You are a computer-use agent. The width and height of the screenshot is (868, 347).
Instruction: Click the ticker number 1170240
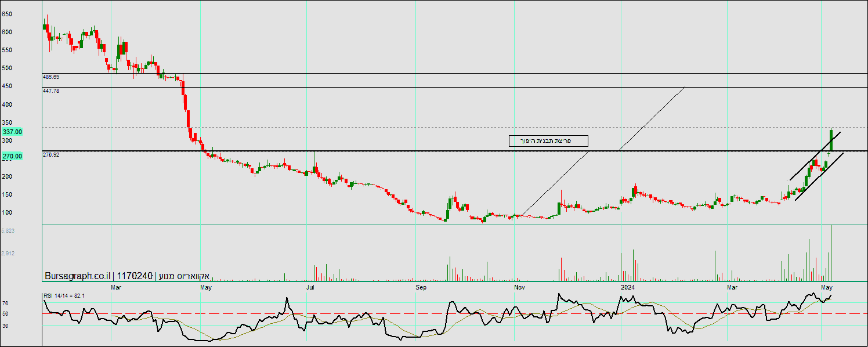(x=135, y=276)
